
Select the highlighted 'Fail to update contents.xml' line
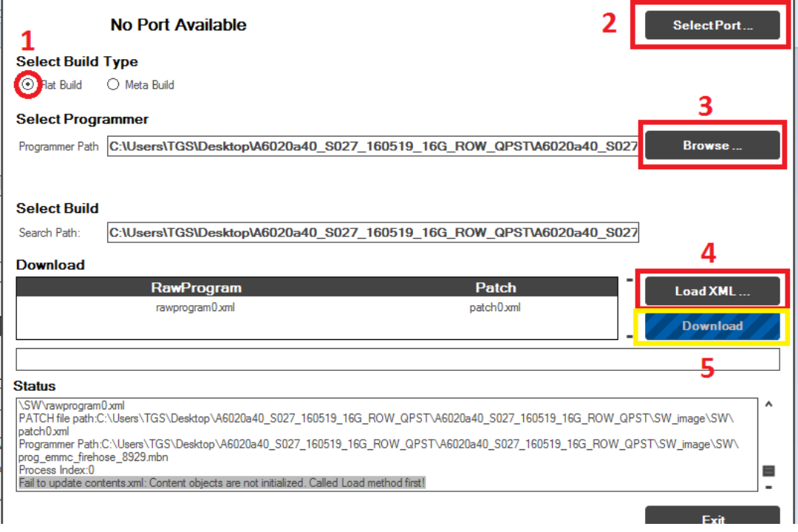(222, 482)
